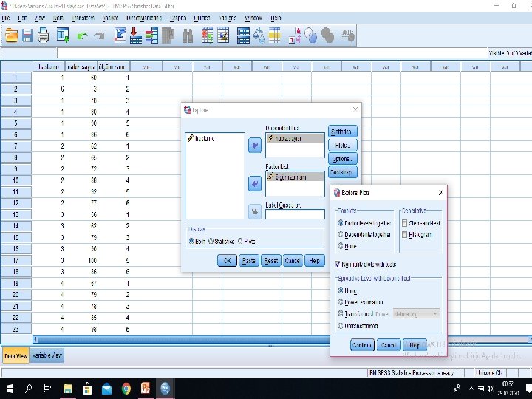This screenshot has height=399, width=532.
Task: Click the Find binoculars icon
Action: 188,35
